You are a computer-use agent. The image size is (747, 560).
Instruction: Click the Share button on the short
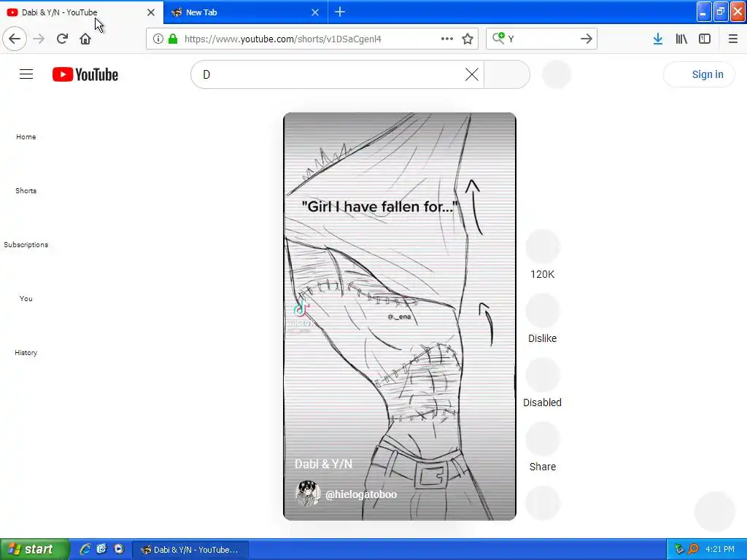(x=542, y=439)
